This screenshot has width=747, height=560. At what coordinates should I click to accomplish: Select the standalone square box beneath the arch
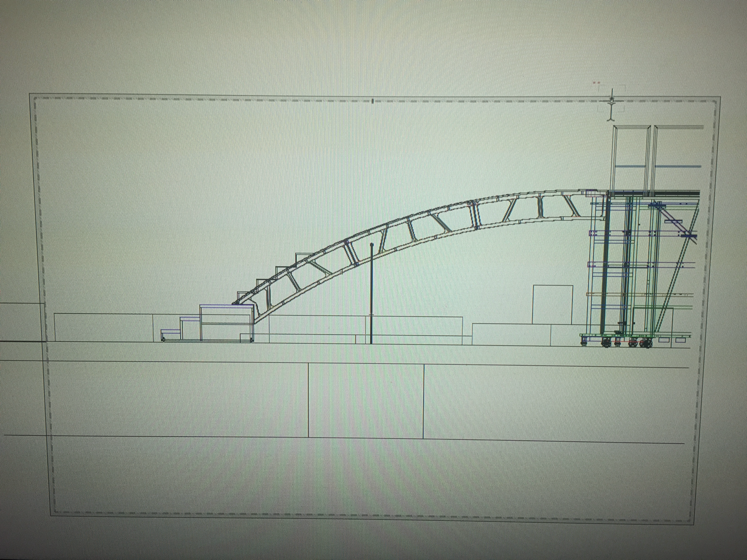click(552, 304)
